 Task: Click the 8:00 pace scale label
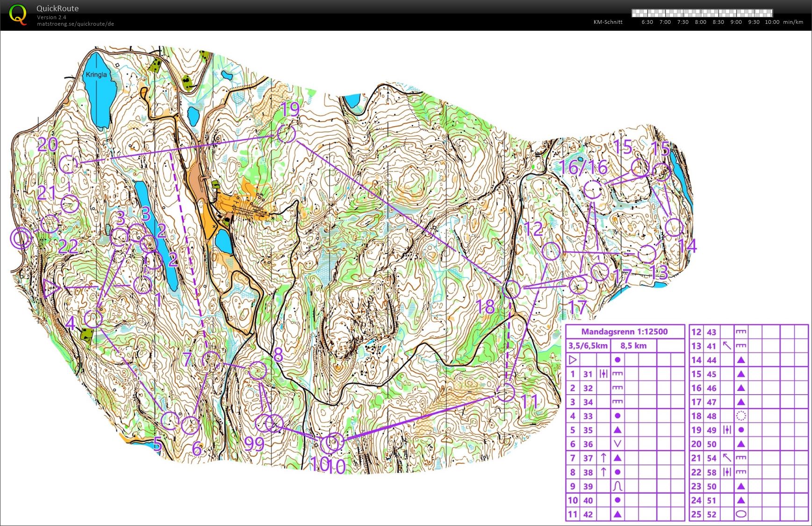tap(700, 22)
